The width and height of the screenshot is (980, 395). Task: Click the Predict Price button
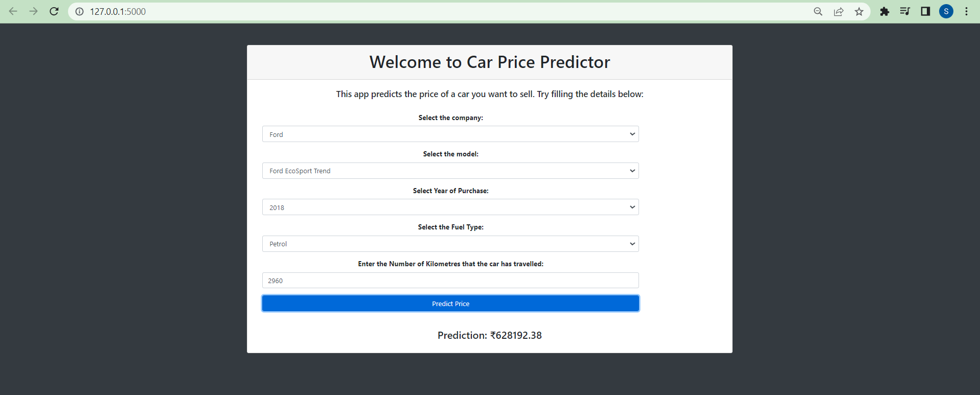point(450,303)
